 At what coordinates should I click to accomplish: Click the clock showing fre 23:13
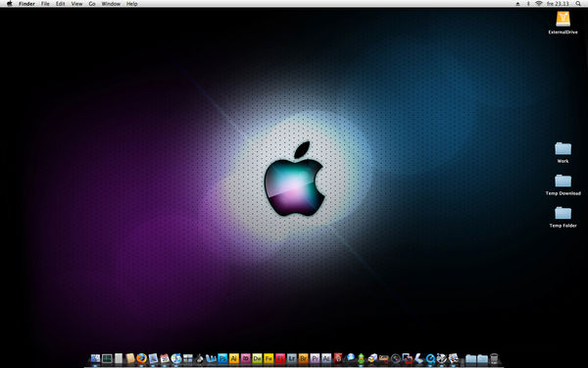tap(558, 3)
